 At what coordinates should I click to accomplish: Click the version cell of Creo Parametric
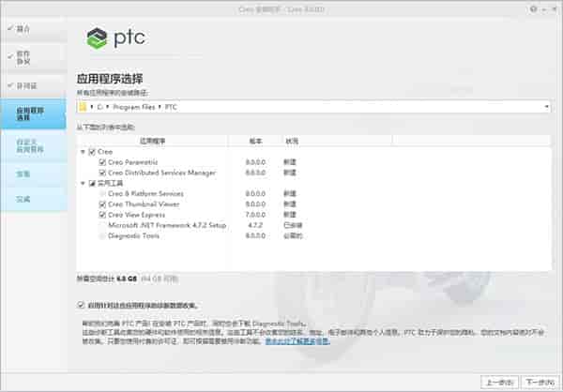pos(255,162)
